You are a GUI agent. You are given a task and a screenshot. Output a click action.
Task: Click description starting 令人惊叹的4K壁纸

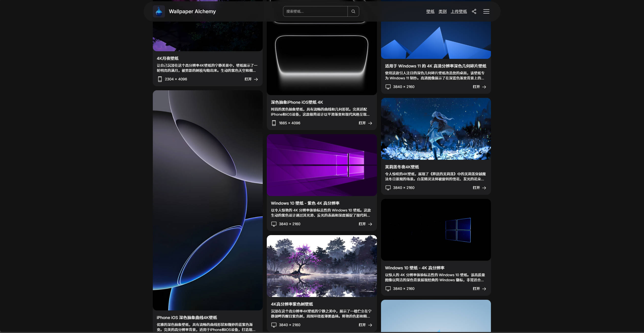point(435,177)
